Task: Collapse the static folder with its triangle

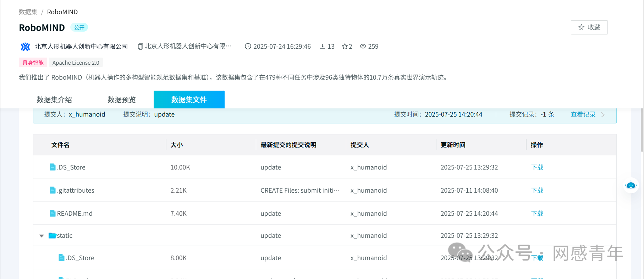Action: click(x=42, y=236)
